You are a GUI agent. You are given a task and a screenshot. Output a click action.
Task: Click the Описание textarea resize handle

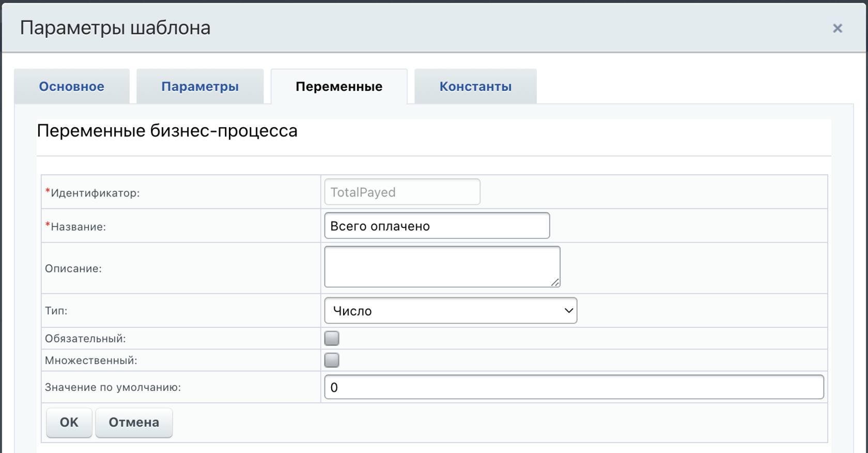coord(555,282)
